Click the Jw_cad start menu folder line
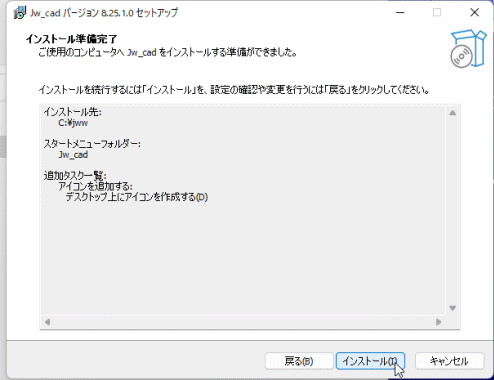The height and width of the screenshot is (380, 494). coord(73,155)
